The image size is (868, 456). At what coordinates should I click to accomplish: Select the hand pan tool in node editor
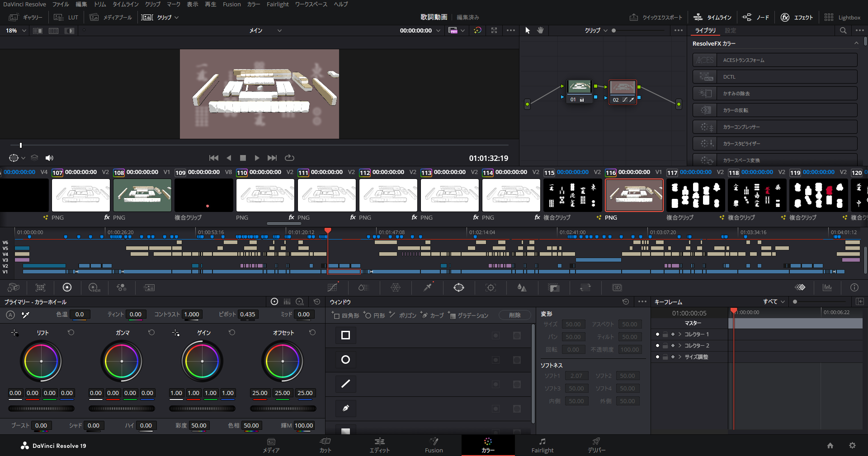(540, 30)
